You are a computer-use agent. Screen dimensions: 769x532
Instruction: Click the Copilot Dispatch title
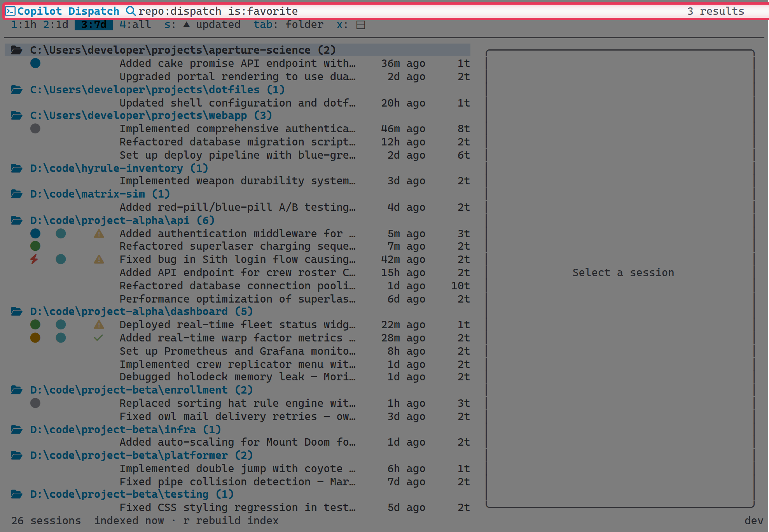click(x=68, y=11)
